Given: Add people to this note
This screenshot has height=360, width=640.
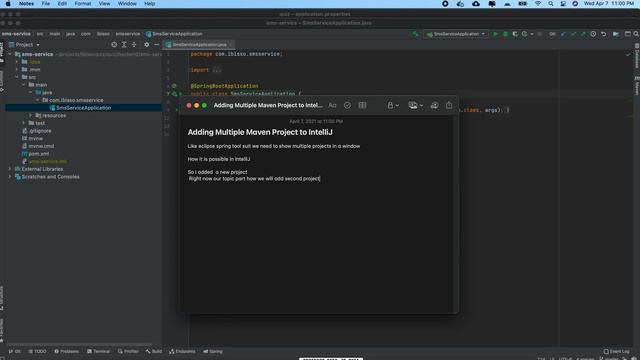Looking at the screenshot, I should point(434,105).
